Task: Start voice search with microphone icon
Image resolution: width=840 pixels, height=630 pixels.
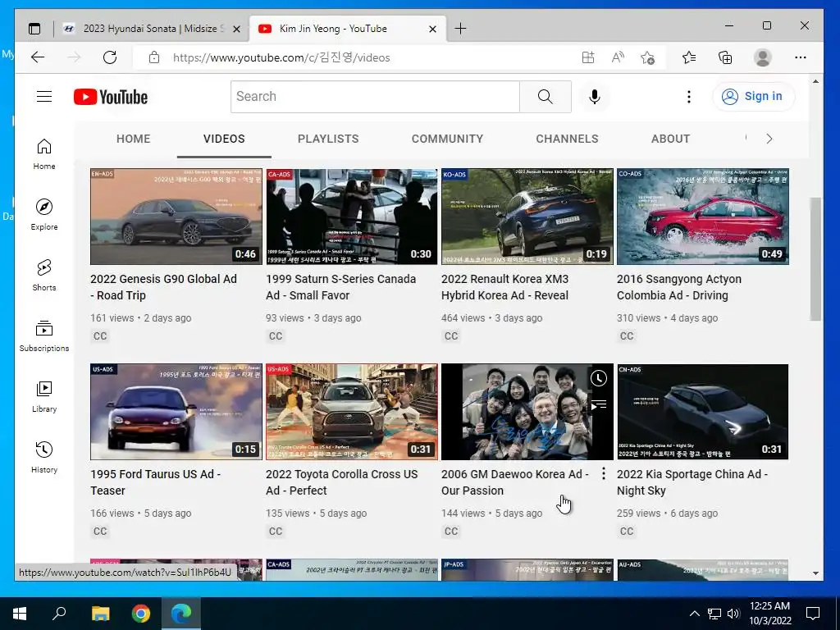Action: pyautogui.click(x=594, y=97)
